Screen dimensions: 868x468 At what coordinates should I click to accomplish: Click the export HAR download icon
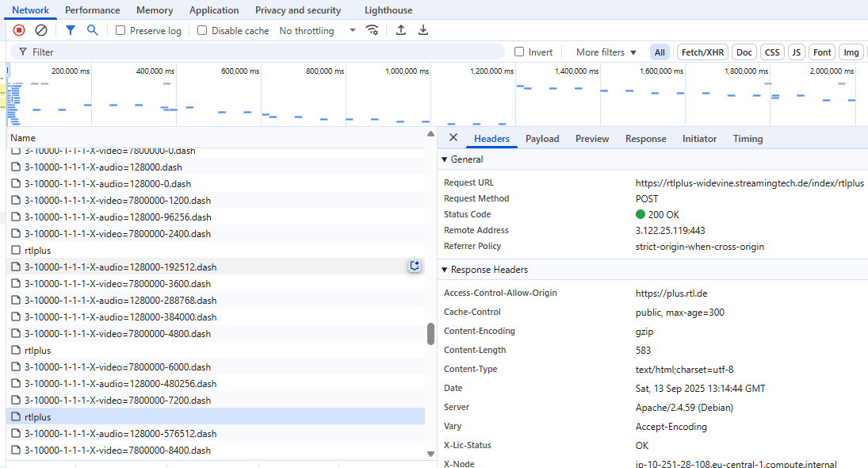423,30
